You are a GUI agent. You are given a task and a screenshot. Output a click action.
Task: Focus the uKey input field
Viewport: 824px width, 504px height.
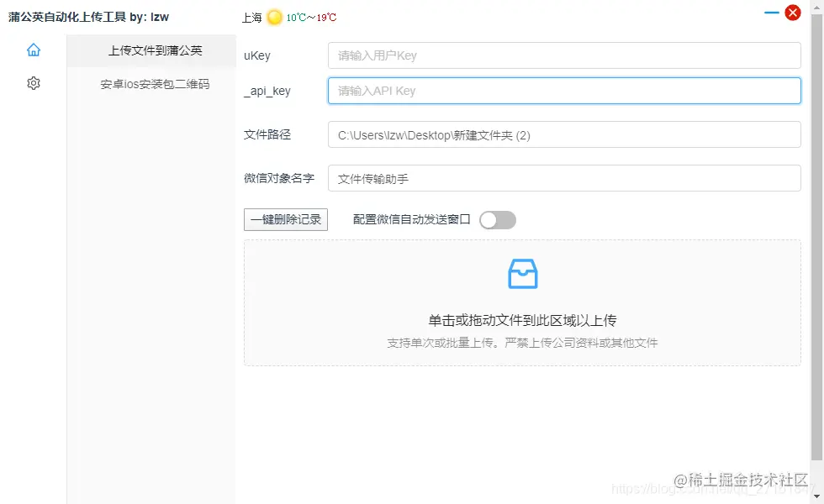tap(563, 55)
